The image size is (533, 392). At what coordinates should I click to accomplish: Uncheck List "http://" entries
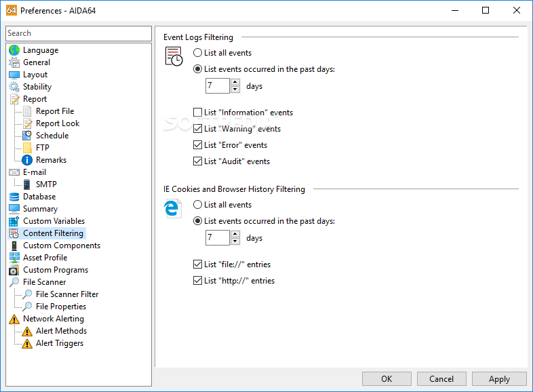pyautogui.click(x=197, y=281)
